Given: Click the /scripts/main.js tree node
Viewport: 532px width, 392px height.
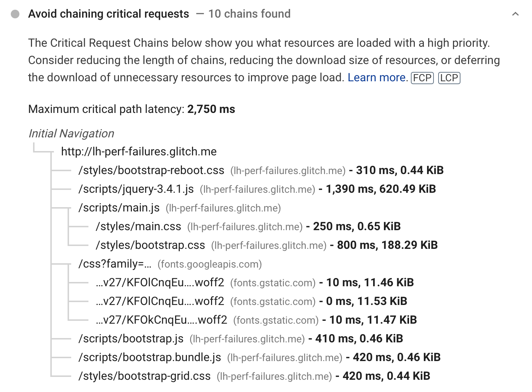Looking at the screenshot, I should coord(119,208).
